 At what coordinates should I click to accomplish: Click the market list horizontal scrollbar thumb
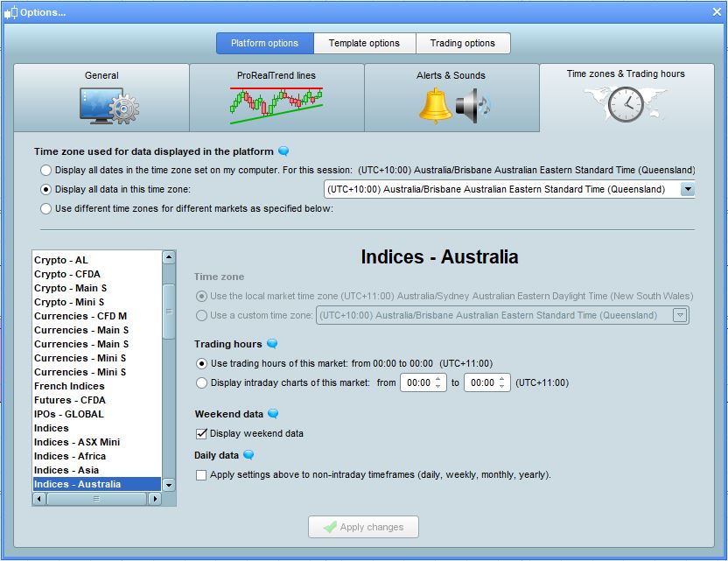pos(96,499)
